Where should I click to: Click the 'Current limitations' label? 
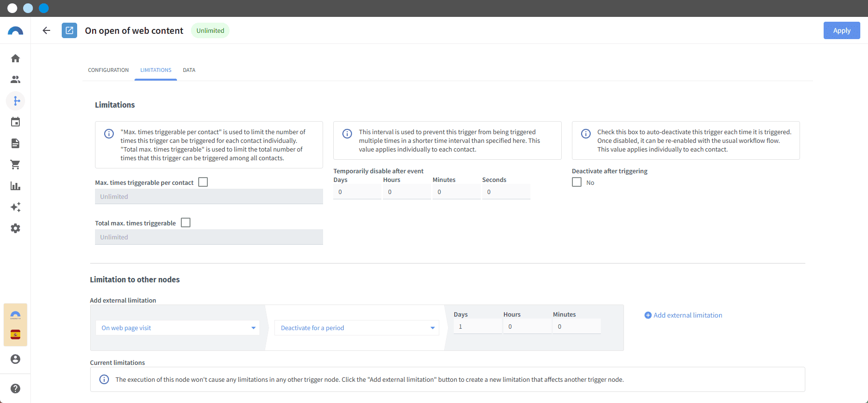(x=117, y=362)
